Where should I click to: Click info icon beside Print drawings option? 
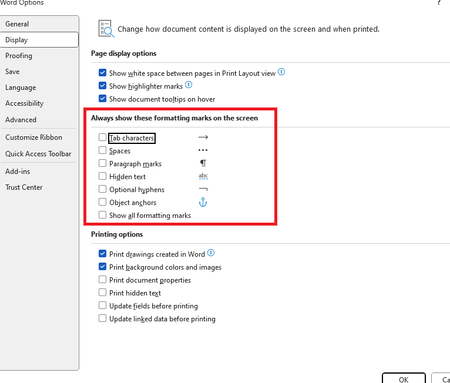[211, 253]
